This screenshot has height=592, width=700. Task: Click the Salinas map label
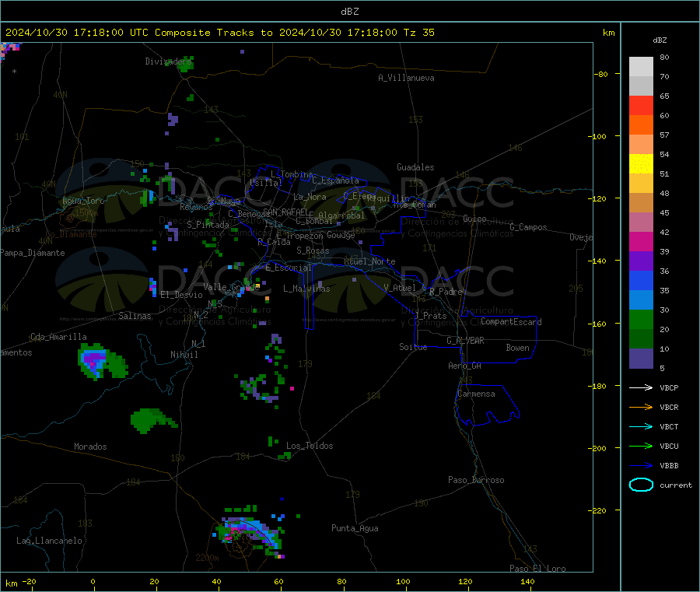click(135, 316)
